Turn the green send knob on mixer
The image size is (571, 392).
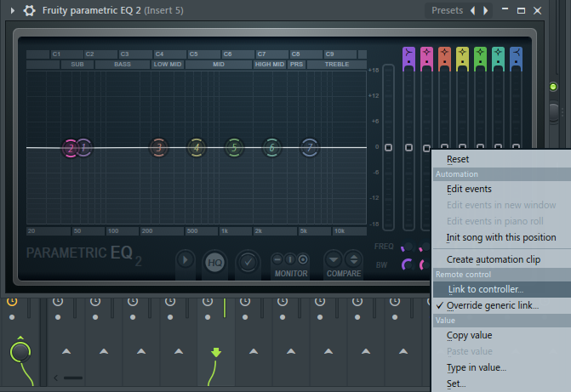[x=20, y=352]
